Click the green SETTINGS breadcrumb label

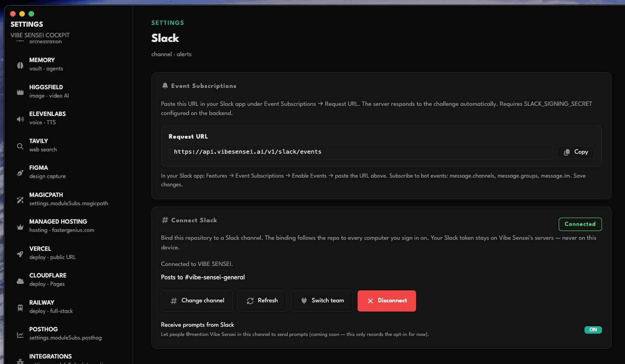click(168, 23)
